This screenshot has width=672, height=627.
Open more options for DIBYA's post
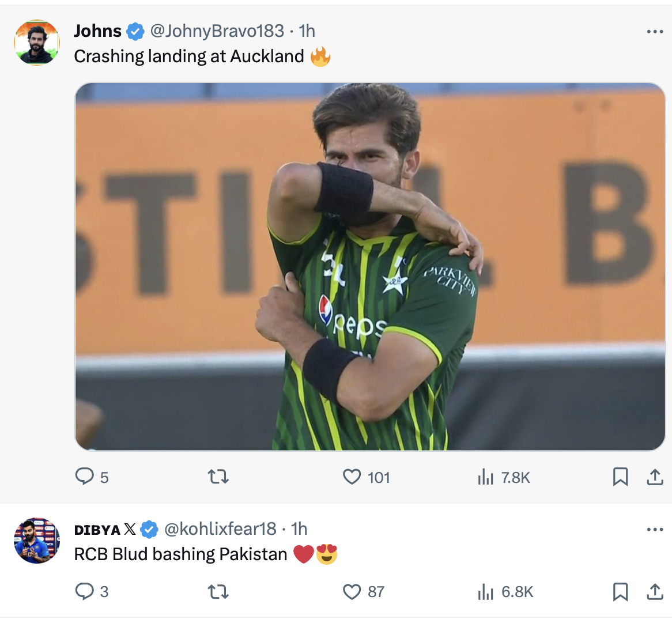[655, 530]
